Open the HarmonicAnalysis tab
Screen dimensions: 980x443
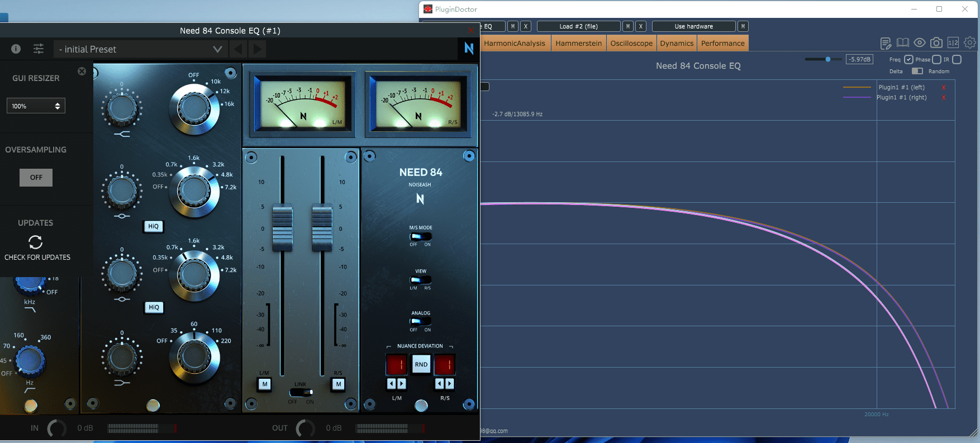pyautogui.click(x=514, y=44)
